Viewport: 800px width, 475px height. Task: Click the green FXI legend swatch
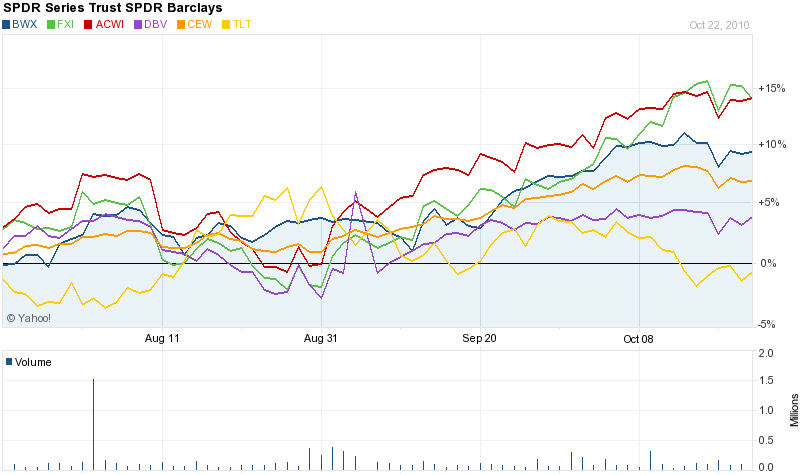(51, 24)
